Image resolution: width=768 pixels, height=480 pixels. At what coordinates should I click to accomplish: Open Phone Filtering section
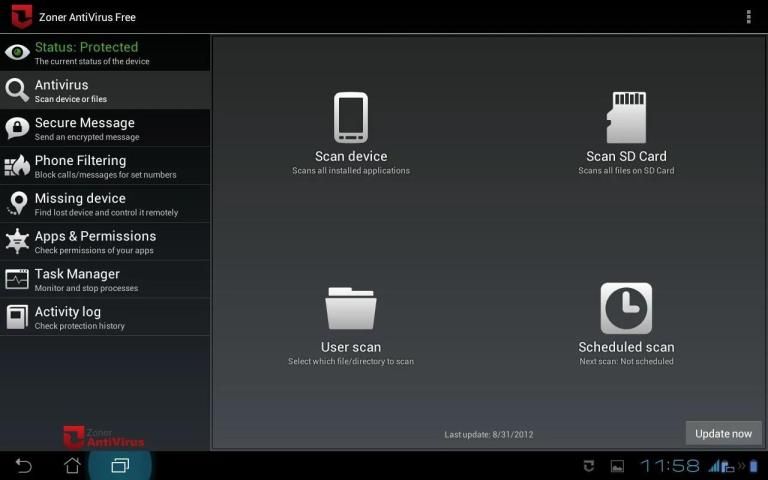[x=105, y=166]
